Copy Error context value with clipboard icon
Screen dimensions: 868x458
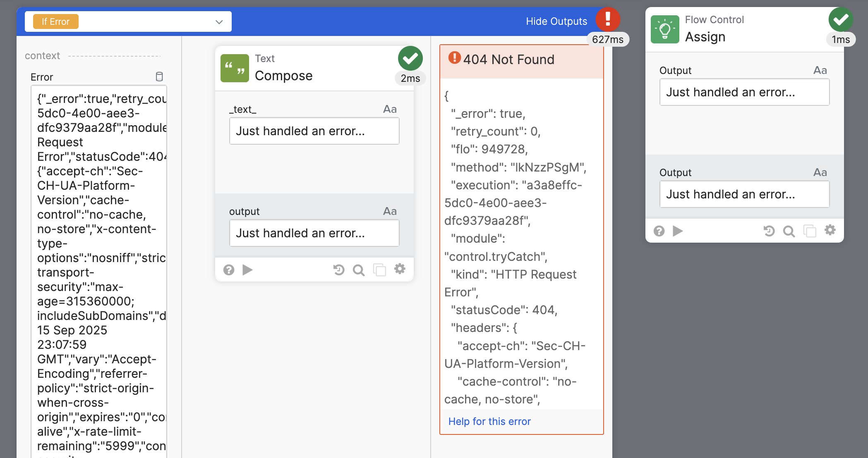pyautogui.click(x=159, y=76)
